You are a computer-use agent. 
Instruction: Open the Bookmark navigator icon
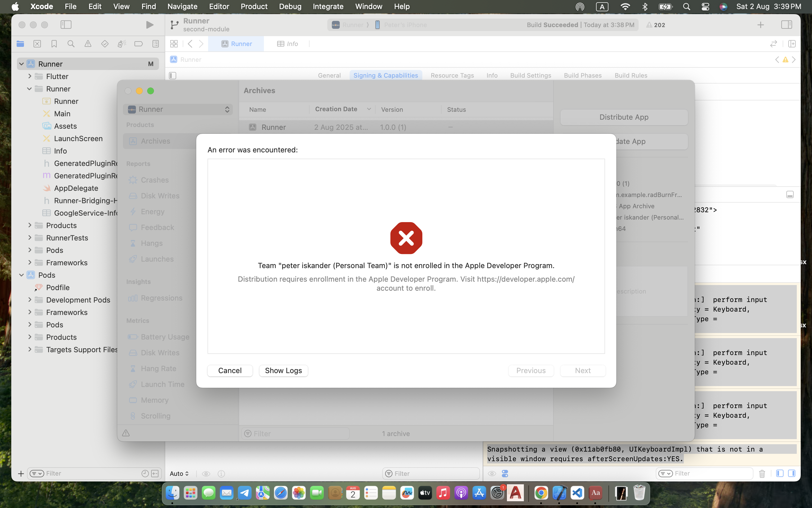click(54, 44)
